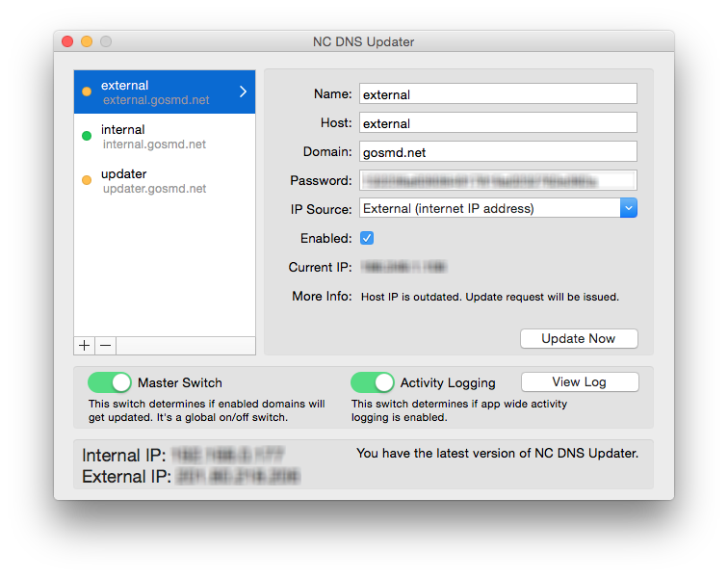Image resolution: width=728 pixels, height=577 pixels.
Task: Click the NC DNS Updater title text
Action: pyautogui.click(x=364, y=41)
